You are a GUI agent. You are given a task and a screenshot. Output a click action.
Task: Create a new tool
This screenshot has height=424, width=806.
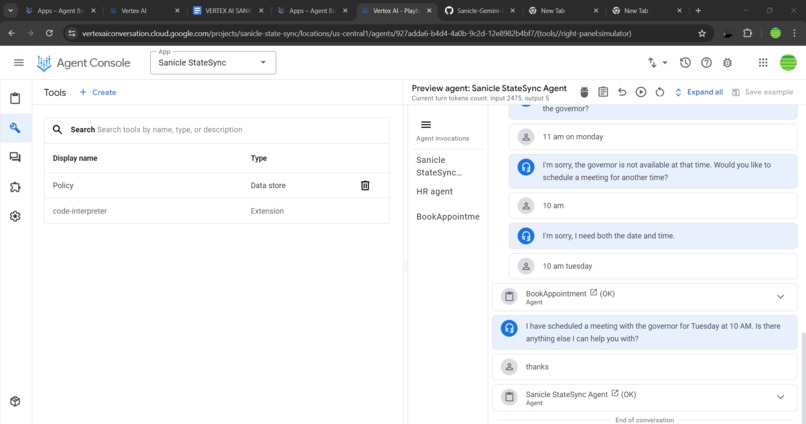(x=98, y=93)
